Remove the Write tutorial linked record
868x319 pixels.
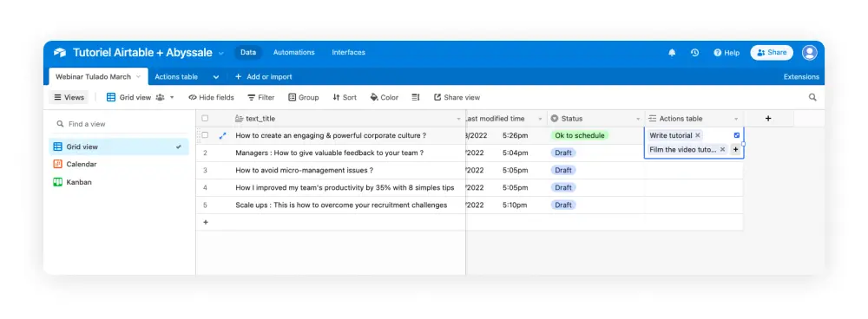pos(698,135)
